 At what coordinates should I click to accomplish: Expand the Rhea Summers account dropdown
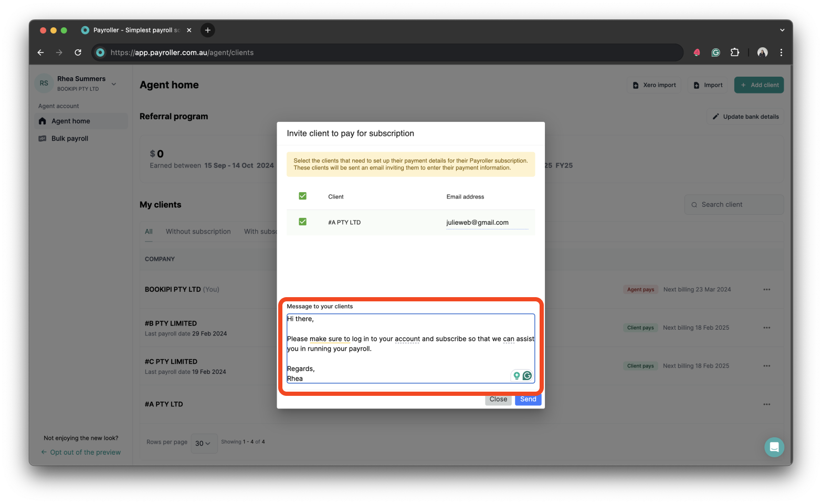[114, 83]
